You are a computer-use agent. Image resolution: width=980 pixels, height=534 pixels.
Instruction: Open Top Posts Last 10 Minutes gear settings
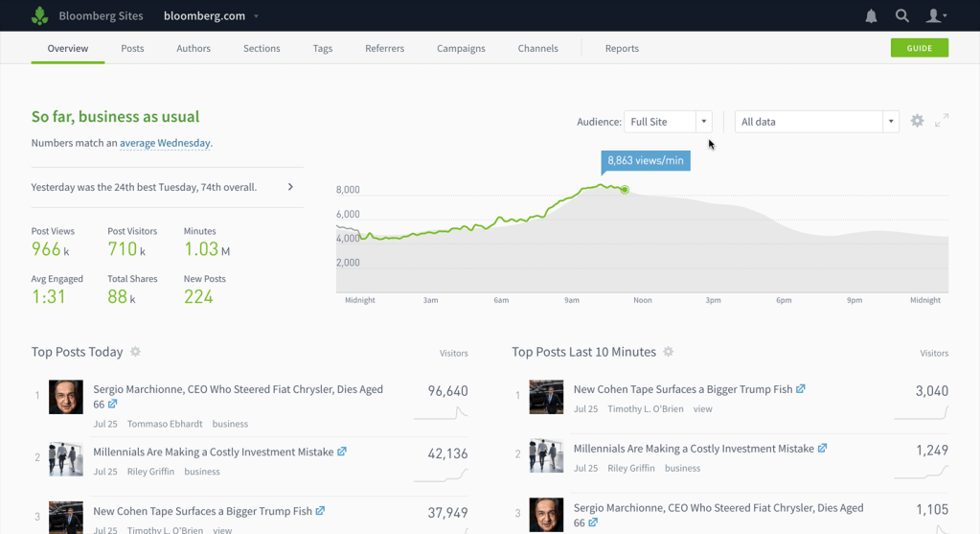pos(668,352)
